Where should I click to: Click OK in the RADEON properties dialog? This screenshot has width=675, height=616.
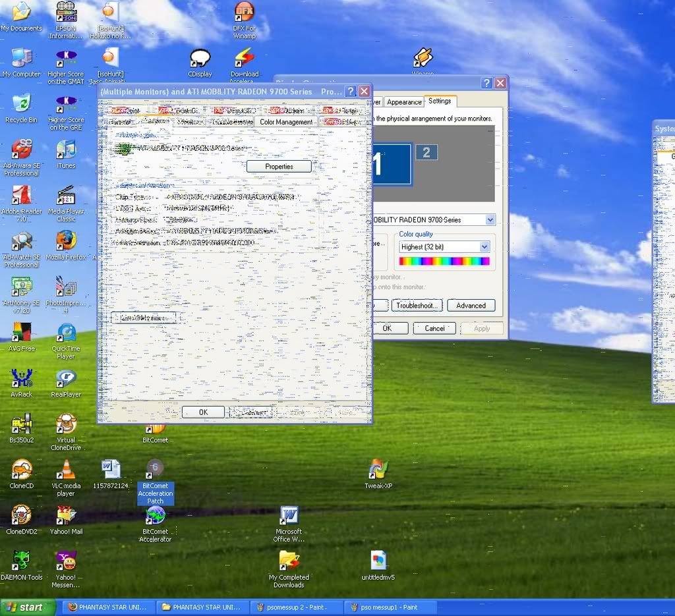pyautogui.click(x=203, y=412)
